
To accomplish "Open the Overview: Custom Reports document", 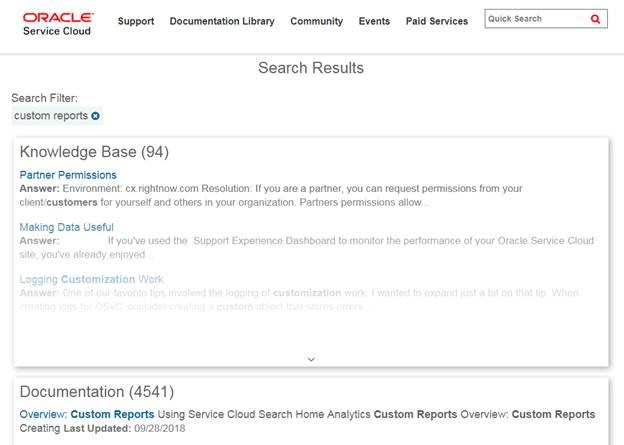I will 87,414.
